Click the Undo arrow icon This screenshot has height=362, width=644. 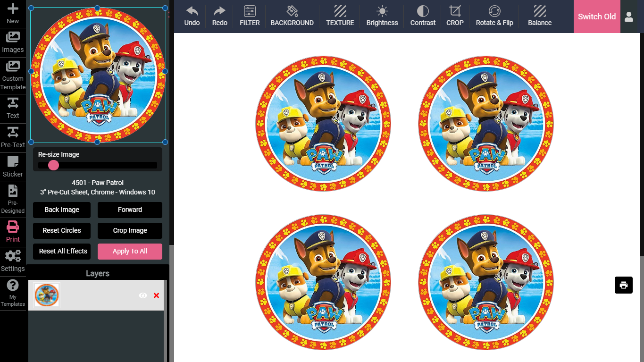[192, 11]
